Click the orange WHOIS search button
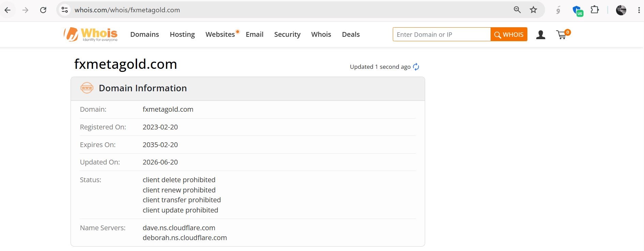The height and width of the screenshot is (251, 644). tap(509, 34)
